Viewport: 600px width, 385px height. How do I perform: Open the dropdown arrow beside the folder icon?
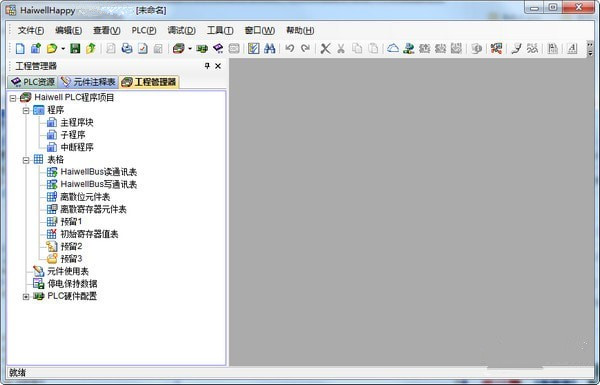point(63,49)
